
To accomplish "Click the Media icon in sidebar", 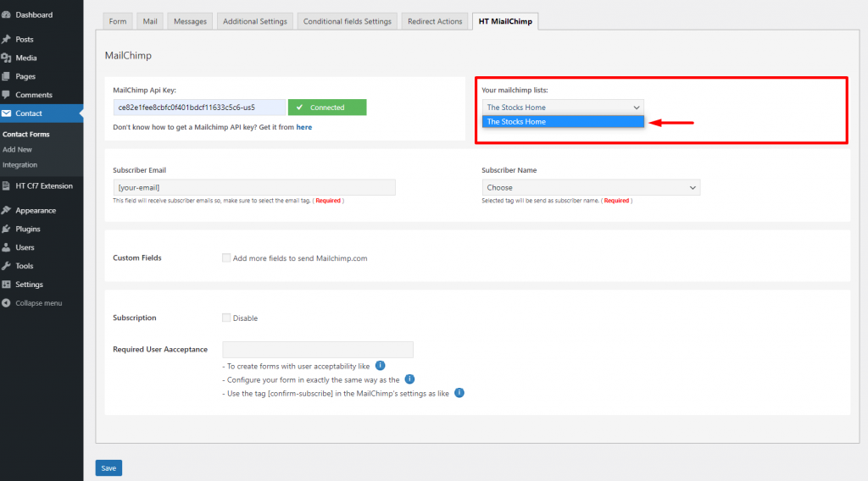I will tap(7, 58).
